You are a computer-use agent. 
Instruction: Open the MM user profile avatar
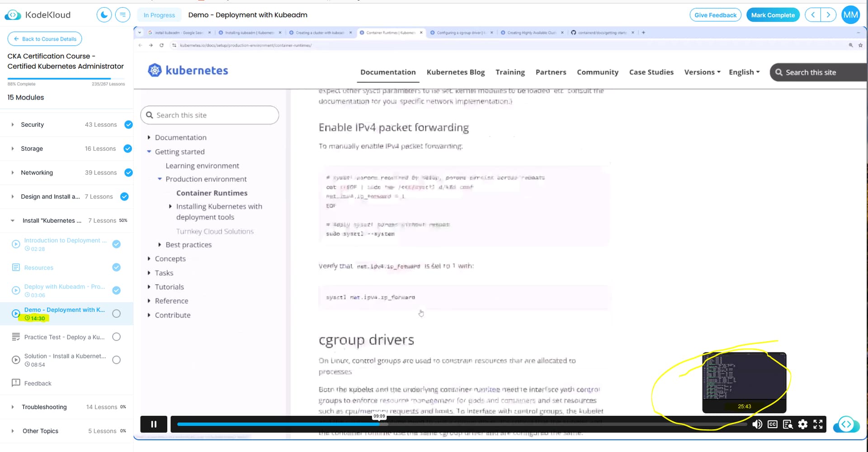[x=850, y=15]
